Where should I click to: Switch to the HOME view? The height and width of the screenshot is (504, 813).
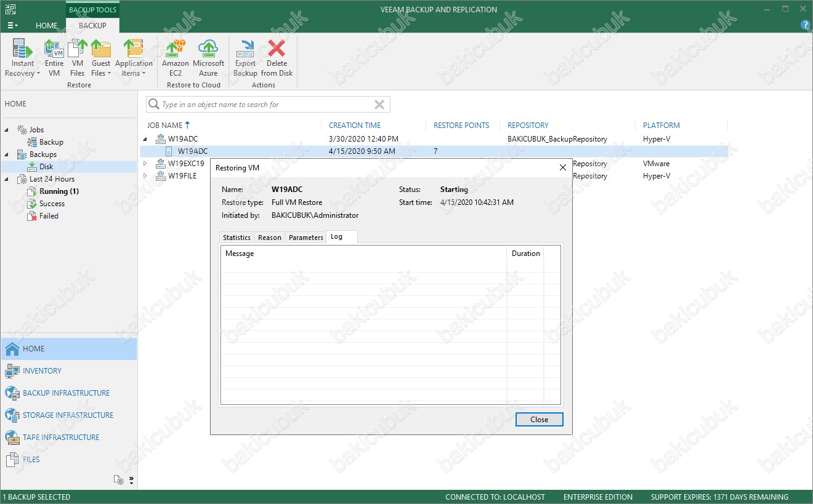point(69,349)
